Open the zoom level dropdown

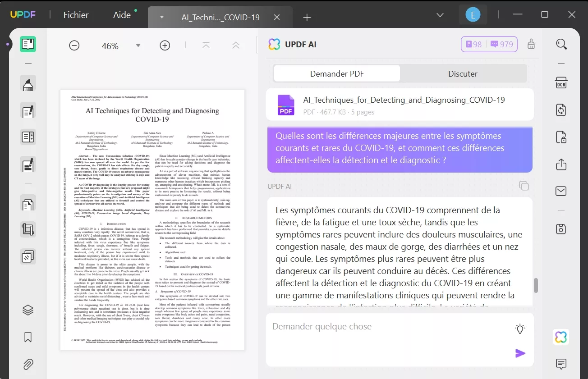click(x=138, y=45)
